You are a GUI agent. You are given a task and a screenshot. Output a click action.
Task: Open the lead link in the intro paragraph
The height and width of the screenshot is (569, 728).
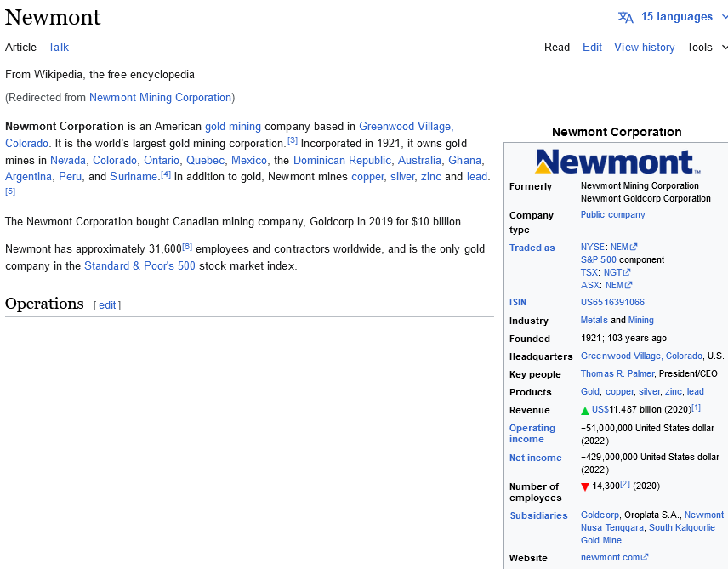[x=477, y=177]
